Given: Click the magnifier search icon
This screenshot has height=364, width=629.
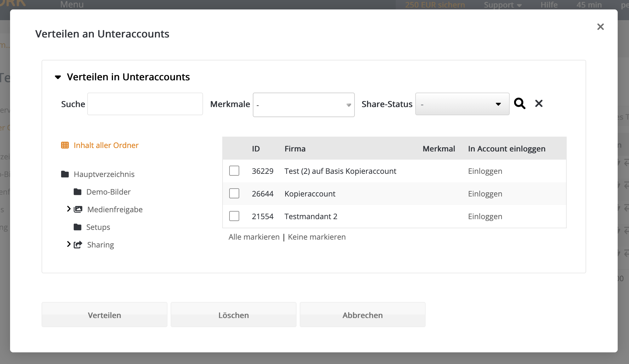Looking at the screenshot, I should coord(519,104).
